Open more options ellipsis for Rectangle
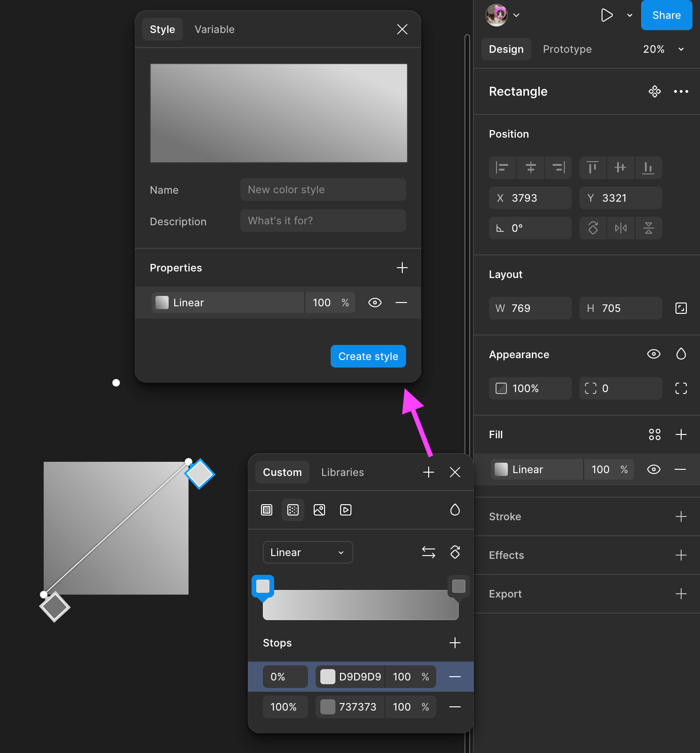The height and width of the screenshot is (753, 700). click(681, 91)
